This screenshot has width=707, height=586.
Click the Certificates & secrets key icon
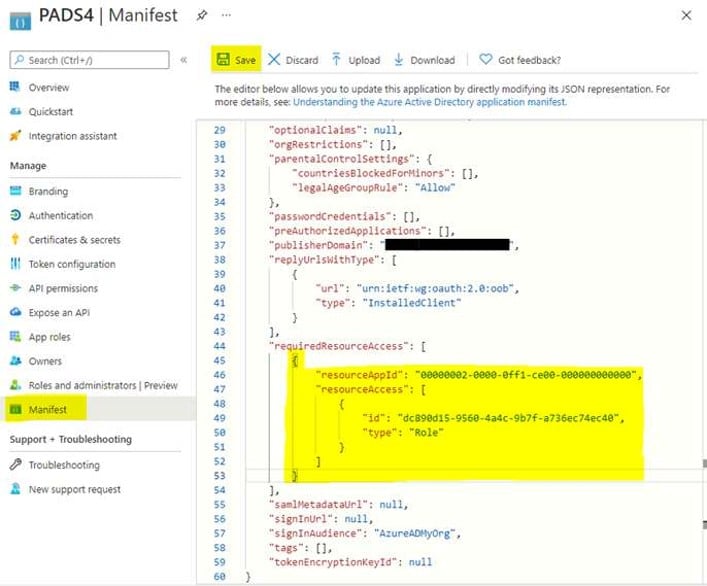[15, 239]
